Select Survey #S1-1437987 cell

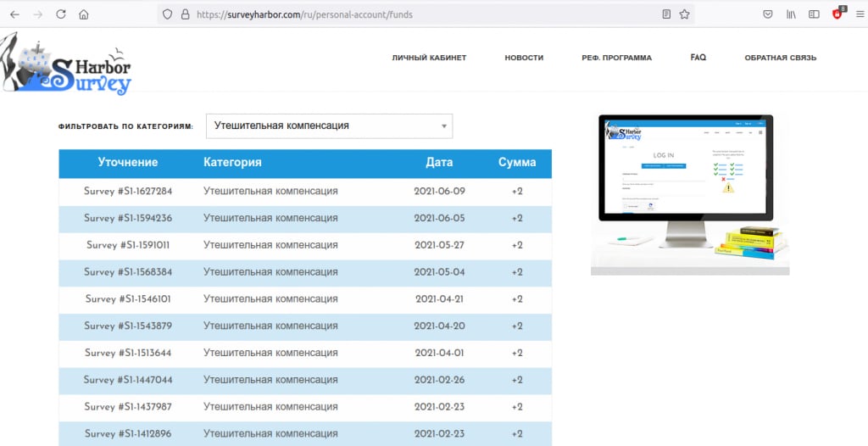coord(128,407)
